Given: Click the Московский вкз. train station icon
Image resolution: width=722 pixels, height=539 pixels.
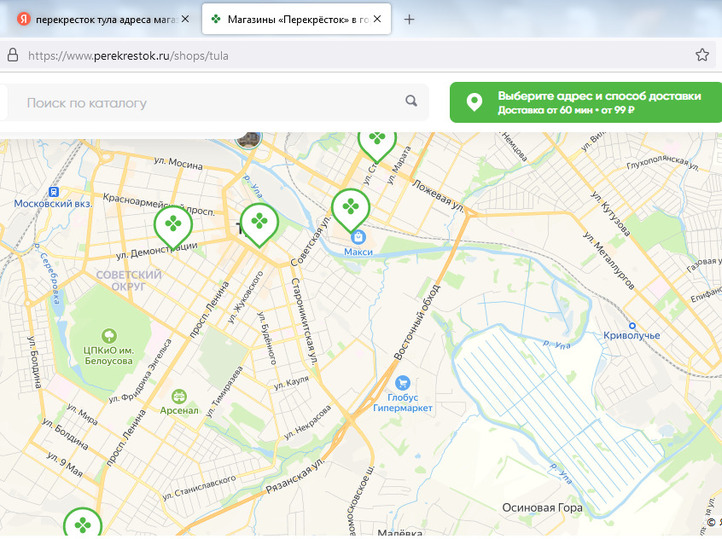Looking at the screenshot, I should click(54, 192).
